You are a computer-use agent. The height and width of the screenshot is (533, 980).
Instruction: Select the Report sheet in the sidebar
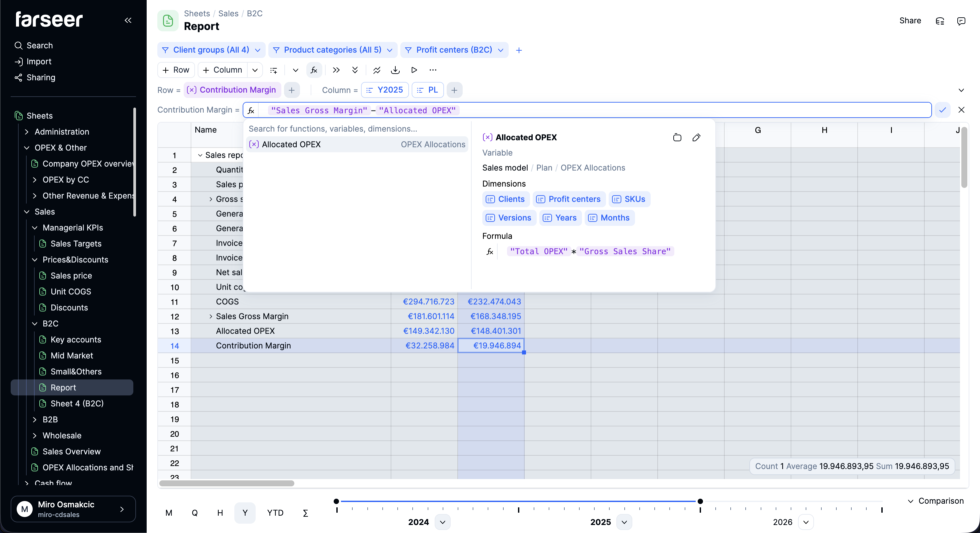(63, 387)
